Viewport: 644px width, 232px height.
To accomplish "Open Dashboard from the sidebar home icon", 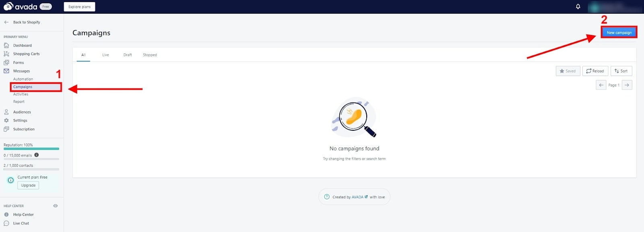I will click(x=6, y=45).
